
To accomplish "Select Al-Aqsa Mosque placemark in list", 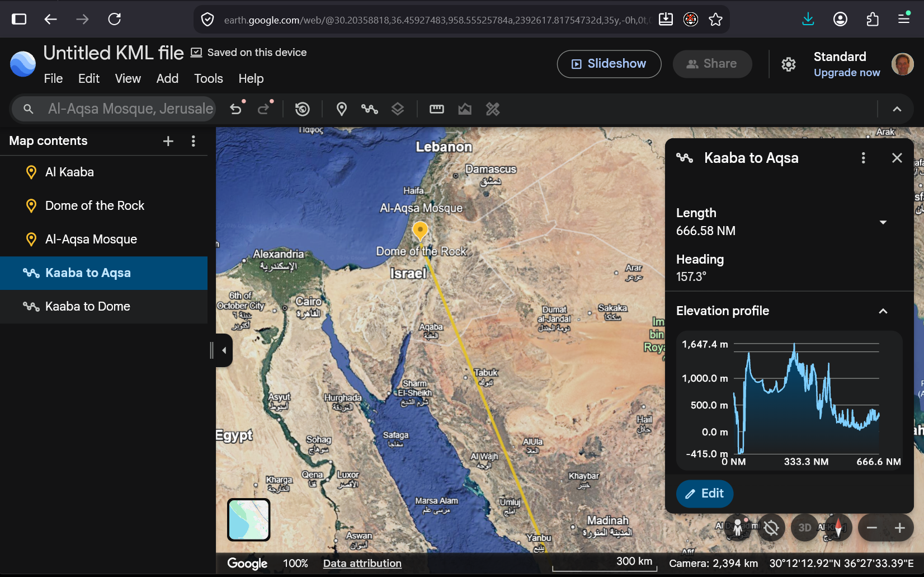I will [x=104, y=240].
